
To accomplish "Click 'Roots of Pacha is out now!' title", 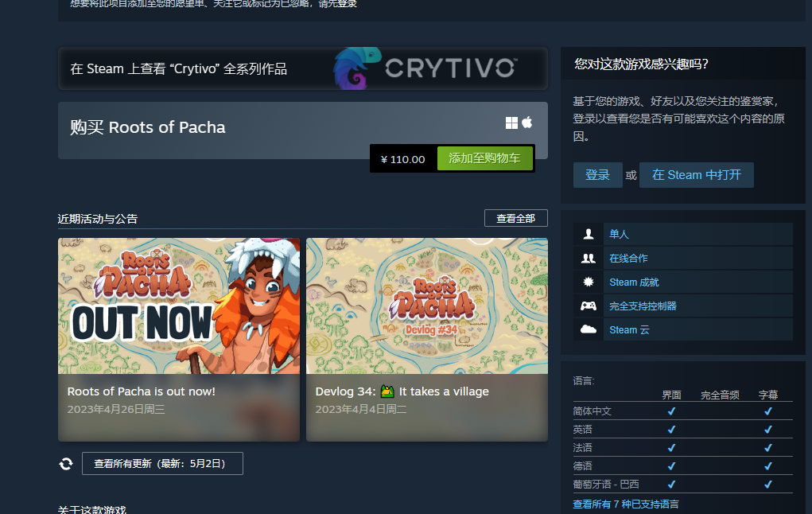I will click(142, 391).
